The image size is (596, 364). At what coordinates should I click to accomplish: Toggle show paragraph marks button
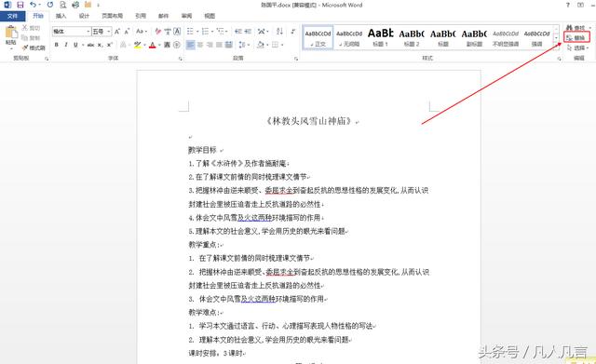[293, 31]
